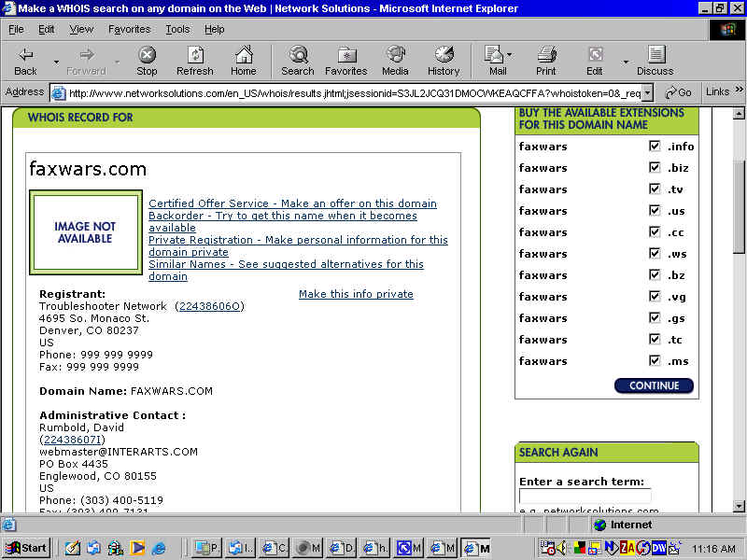
Task: Uncheck the faxwars .biz extension
Action: 655,167
